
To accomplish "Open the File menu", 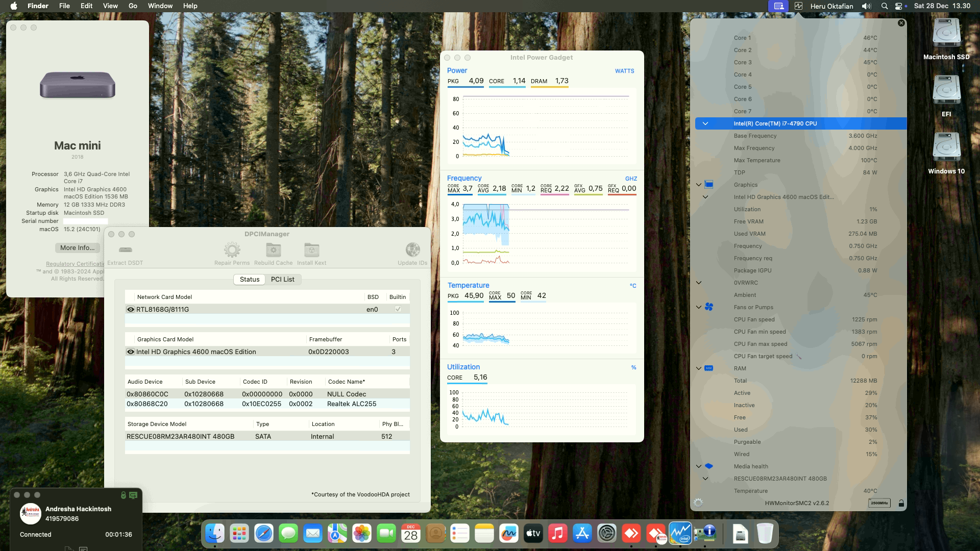I will pyautogui.click(x=64, y=6).
